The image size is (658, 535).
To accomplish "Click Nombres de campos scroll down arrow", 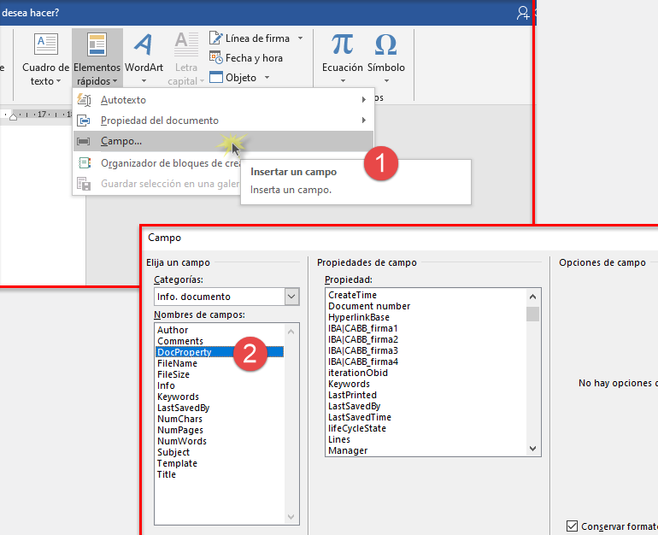I will pos(291,517).
